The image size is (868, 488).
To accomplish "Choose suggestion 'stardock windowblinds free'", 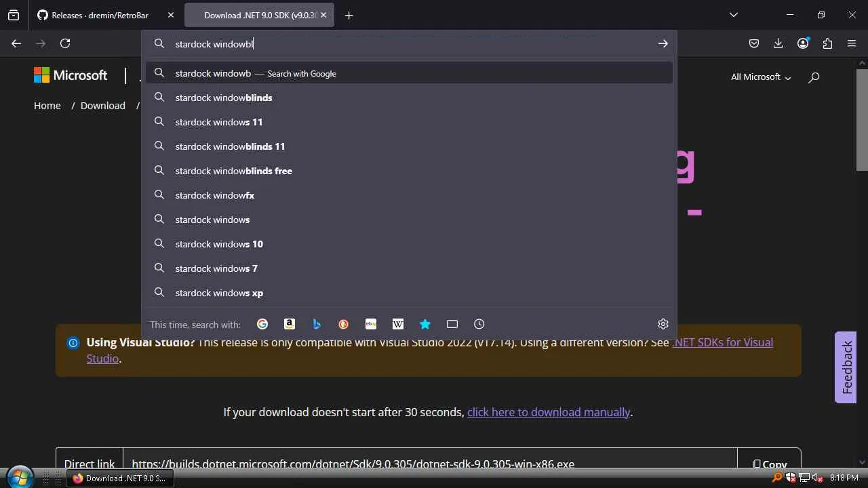I will 409,171.
